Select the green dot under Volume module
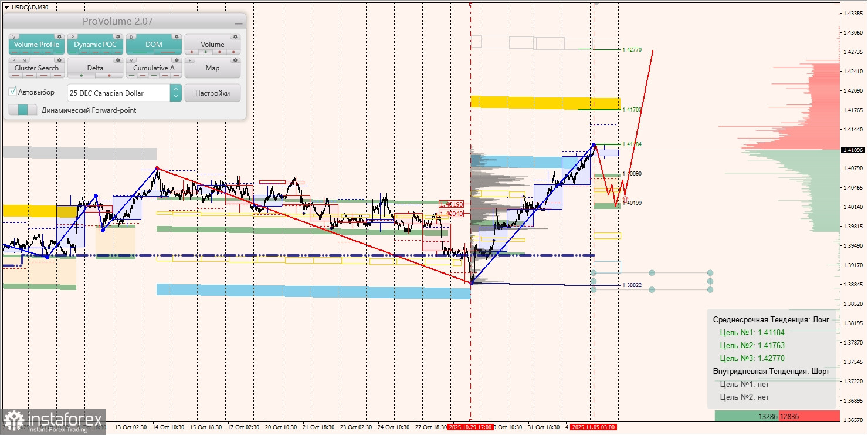868x435 pixels. pyautogui.click(x=205, y=52)
